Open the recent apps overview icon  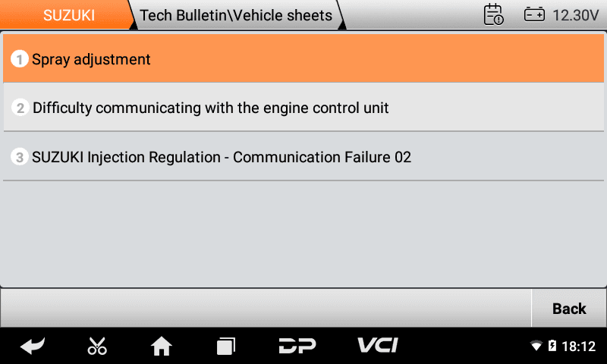pos(226,347)
